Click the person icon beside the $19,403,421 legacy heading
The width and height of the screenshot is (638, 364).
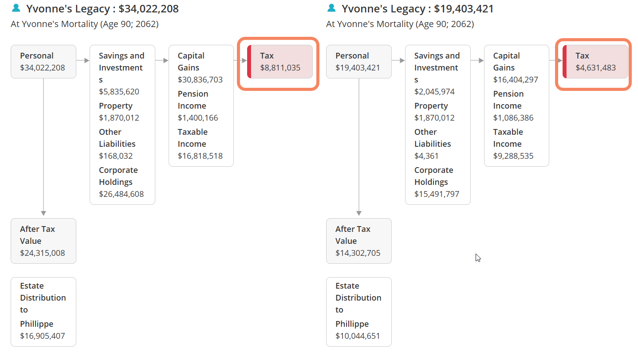tap(331, 8)
